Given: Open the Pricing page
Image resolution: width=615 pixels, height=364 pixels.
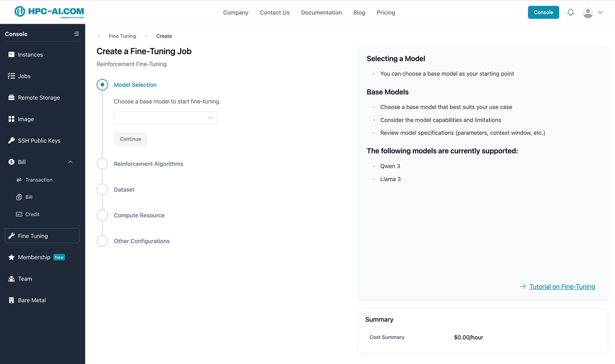Looking at the screenshot, I should pyautogui.click(x=386, y=12).
